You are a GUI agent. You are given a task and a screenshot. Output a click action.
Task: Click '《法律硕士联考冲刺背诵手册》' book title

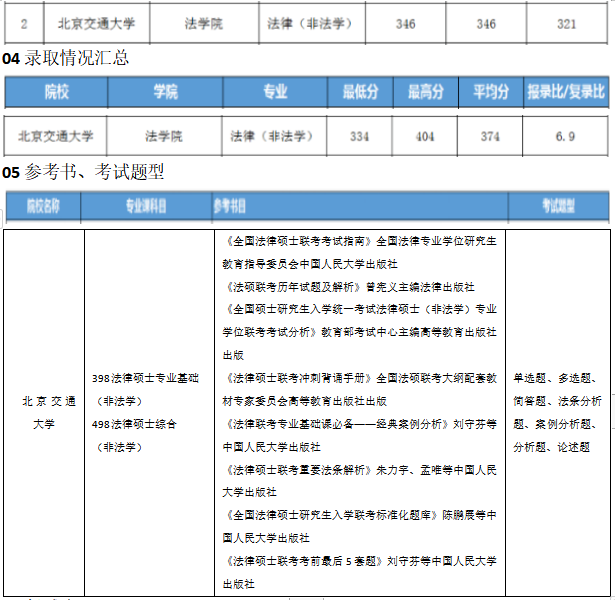pos(298,378)
